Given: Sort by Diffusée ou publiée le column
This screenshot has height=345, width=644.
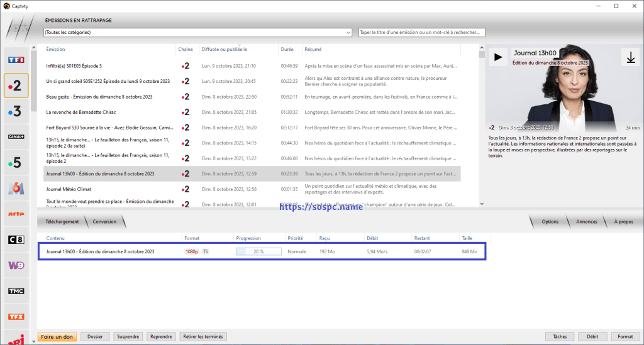Looking at the screenshot, I should [x=225, y=49].
